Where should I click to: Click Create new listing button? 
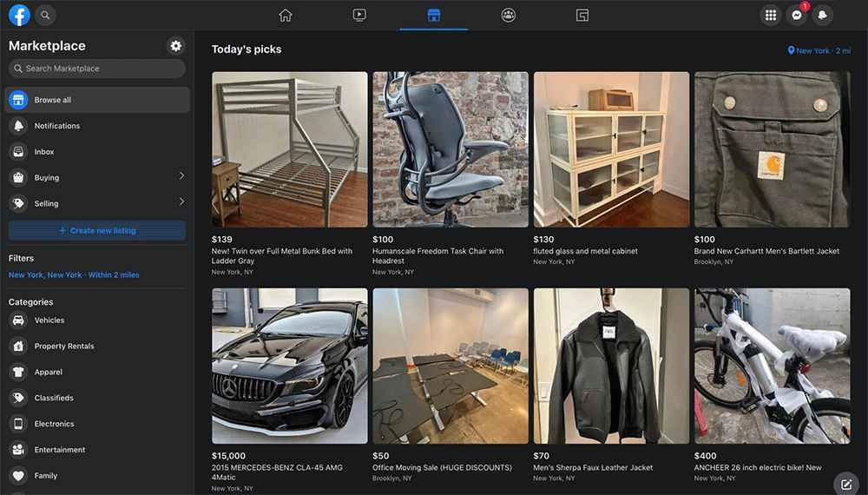pos(96,231)
